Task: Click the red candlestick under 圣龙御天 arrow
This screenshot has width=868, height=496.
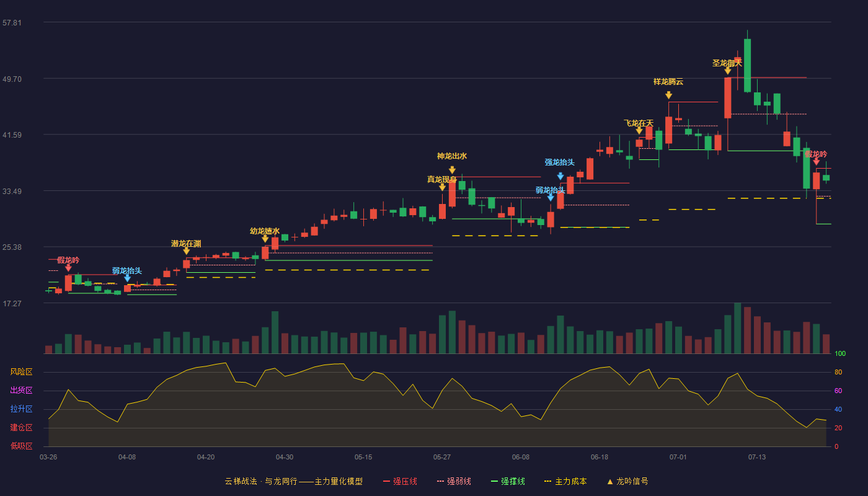Action: pos(727,97)
